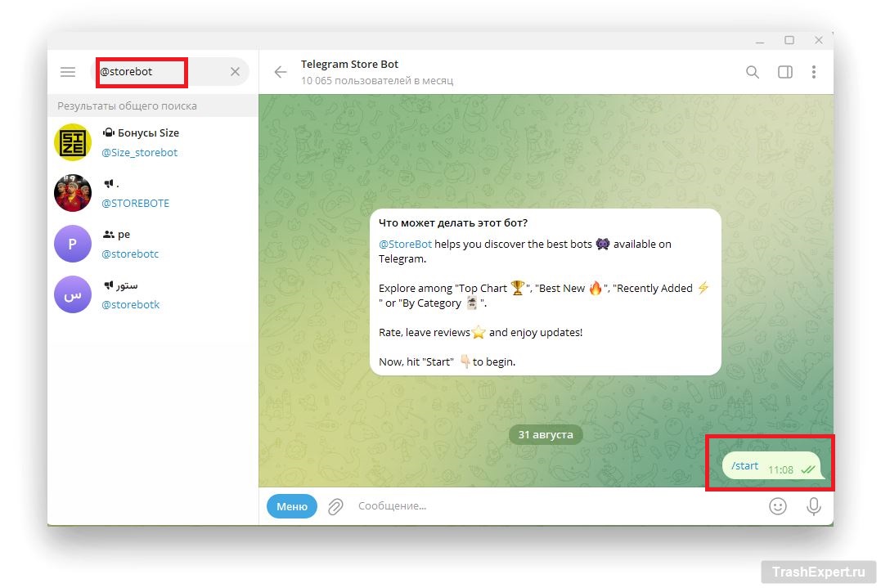The width and height of the screenshot is (881, 588).
Task: Open the three-dot chat options menu
Action: 813,72
